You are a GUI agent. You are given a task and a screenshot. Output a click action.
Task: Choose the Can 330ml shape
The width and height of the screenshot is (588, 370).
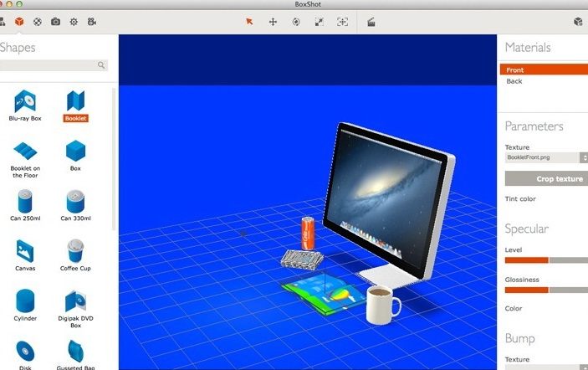[76, 205]
